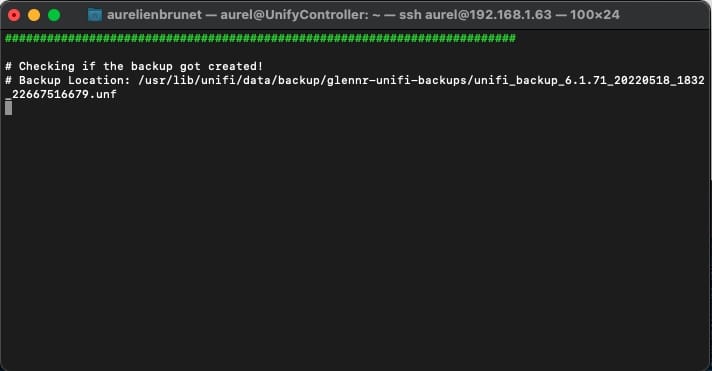Click the aurel@UnifyController text in title
This screenshot has height=371, width=712.
coord(294,15)
